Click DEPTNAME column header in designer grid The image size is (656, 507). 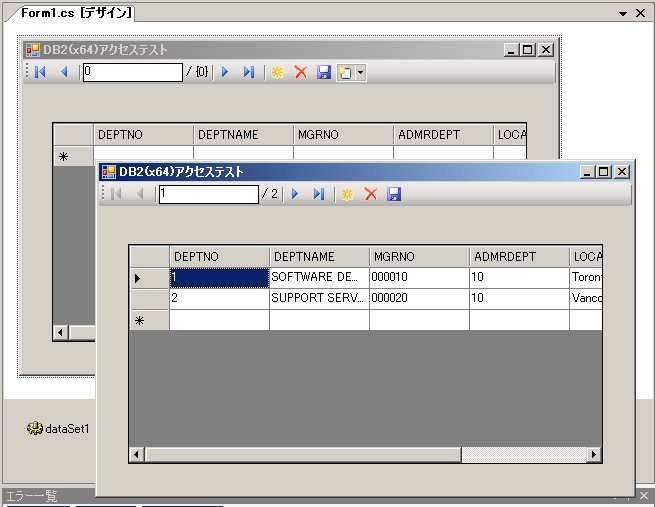click(243, 135)
